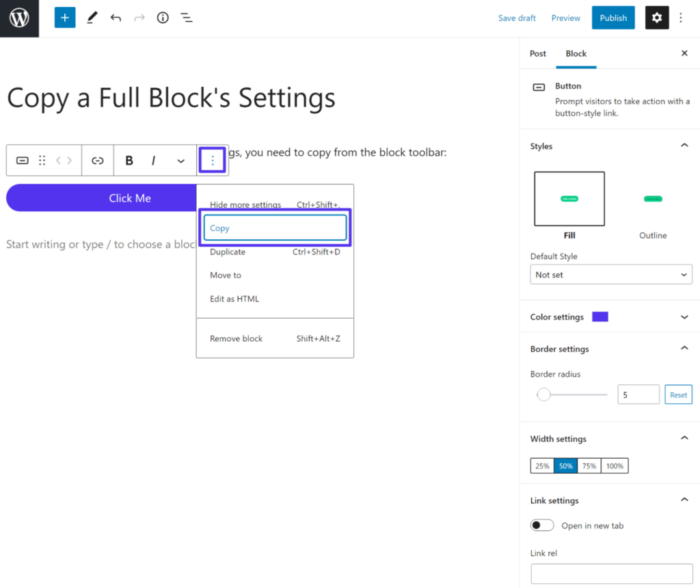Click the link icon in block toolbar

(98, 161)
